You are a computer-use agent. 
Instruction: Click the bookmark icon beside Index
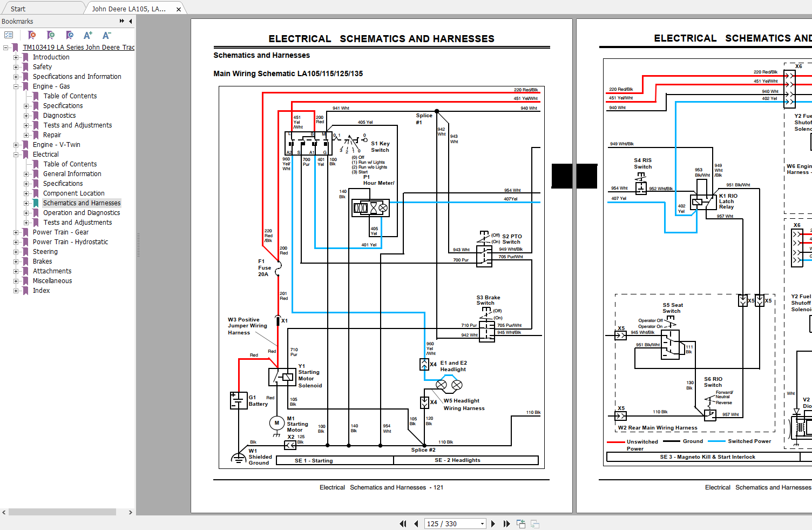tap(25, 291)
